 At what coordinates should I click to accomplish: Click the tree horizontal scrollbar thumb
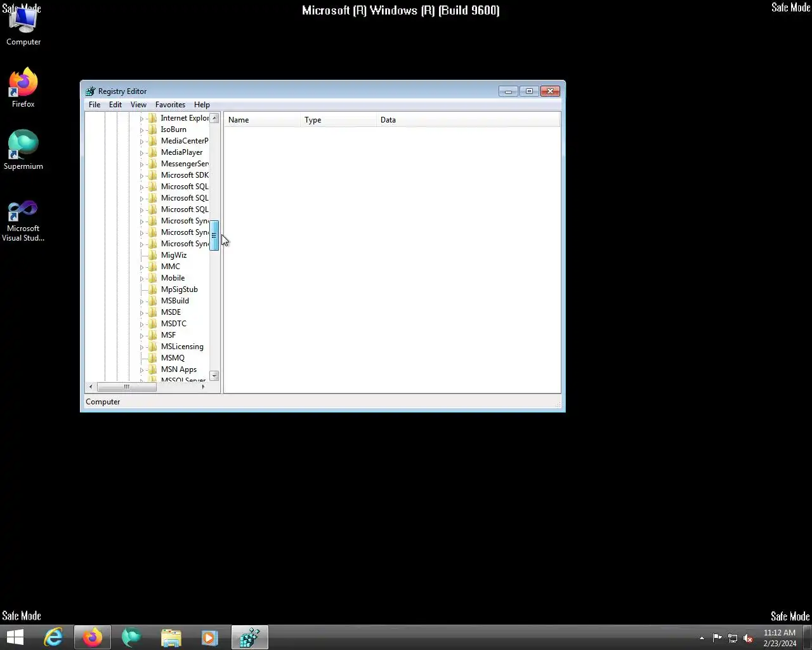[127, 387]
